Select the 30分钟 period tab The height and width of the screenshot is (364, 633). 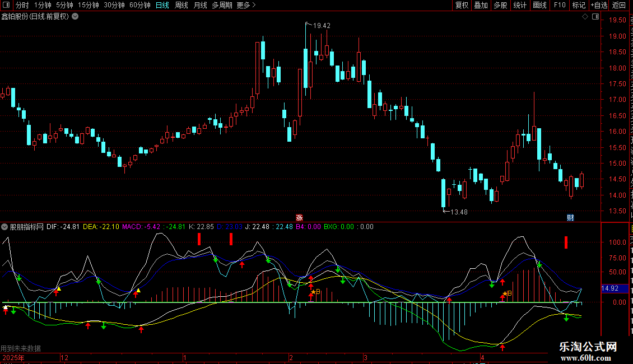pos(114,5)
